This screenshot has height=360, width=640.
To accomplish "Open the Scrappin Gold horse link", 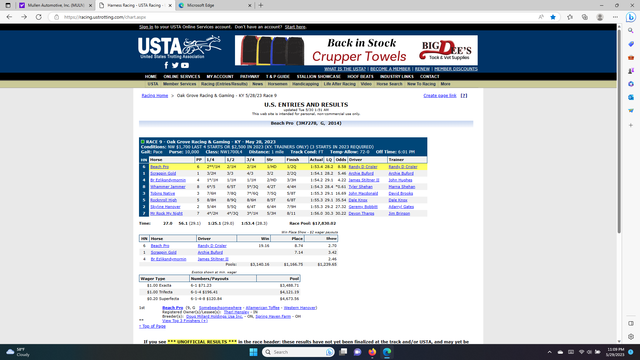I will 163,173.
